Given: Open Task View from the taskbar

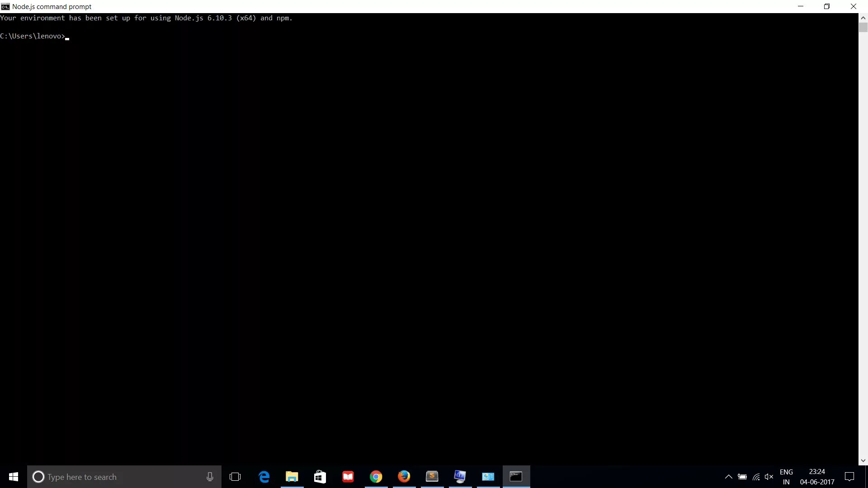Looking at the screenshot, I should pyautogui.click(x=235, y=477).
